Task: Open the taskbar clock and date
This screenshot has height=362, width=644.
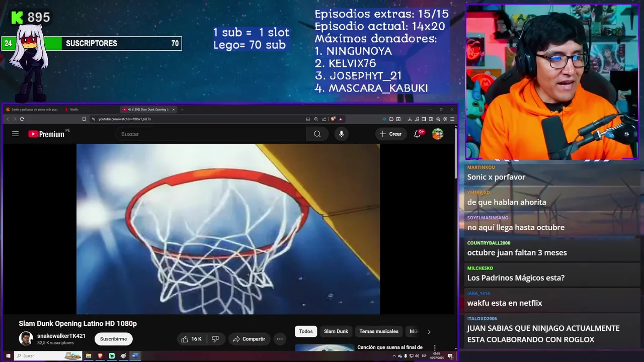Action: tap(437, 356)
